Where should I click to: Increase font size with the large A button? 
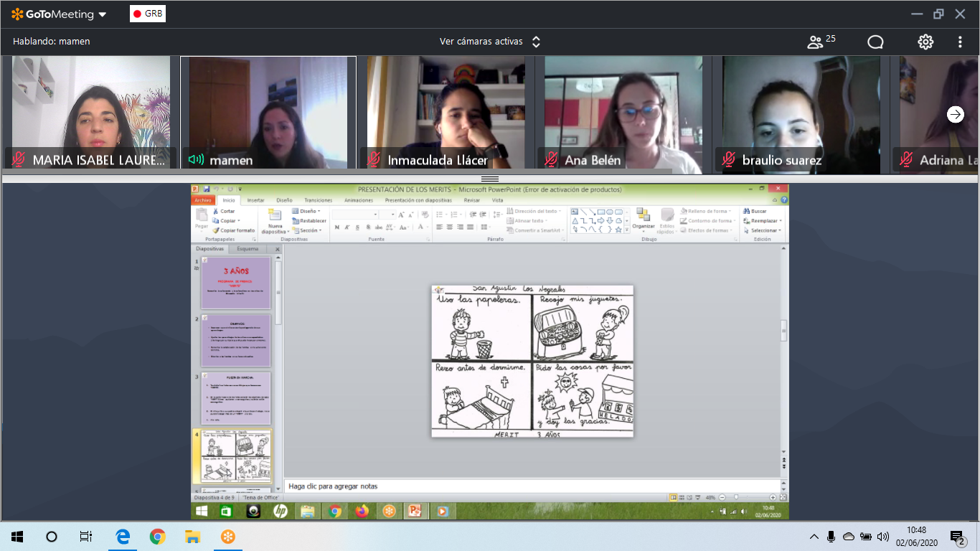coord(401,215)
